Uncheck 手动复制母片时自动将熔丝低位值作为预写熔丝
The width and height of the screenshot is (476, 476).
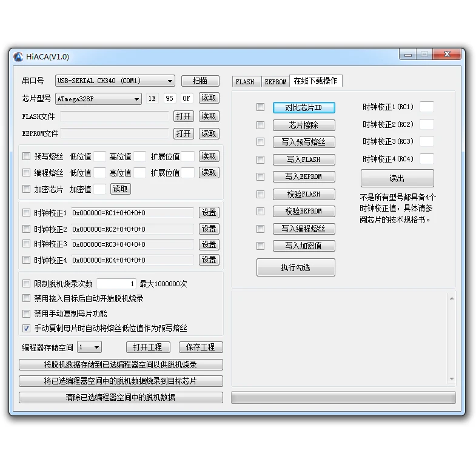pyautogui.click(x=27, y=328)
